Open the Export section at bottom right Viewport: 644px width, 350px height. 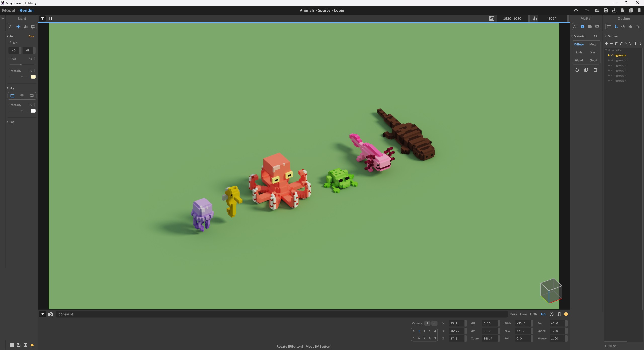[612, 346]
